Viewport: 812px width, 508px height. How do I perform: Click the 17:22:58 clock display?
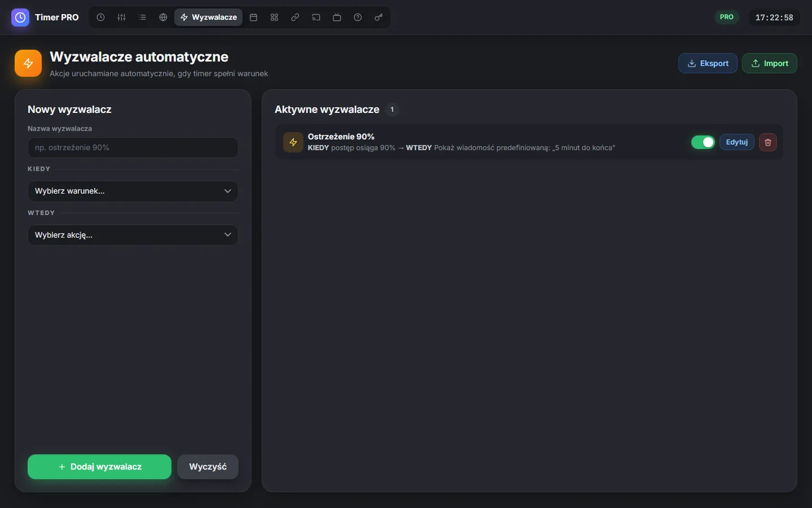[774, 17]
